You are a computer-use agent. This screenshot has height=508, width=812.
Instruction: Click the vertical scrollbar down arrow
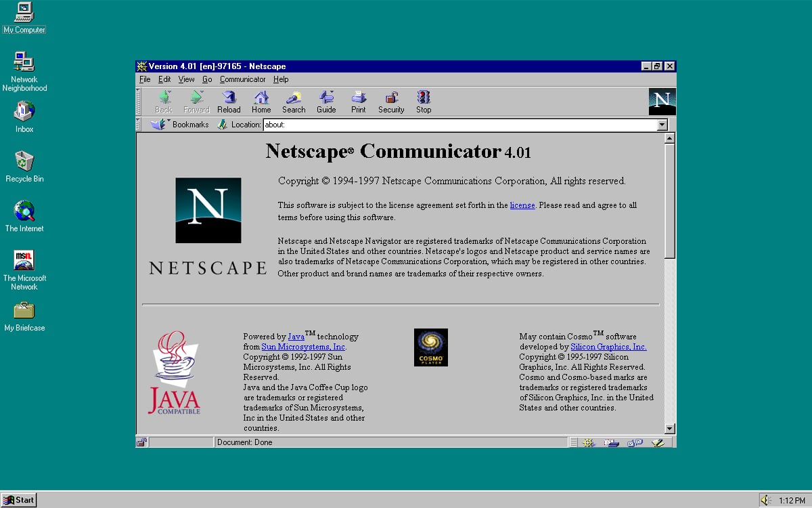[x=669, y=429]
